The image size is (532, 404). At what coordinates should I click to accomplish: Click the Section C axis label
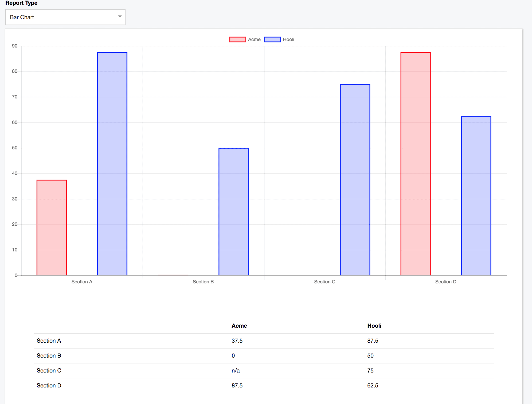(325, 282)
